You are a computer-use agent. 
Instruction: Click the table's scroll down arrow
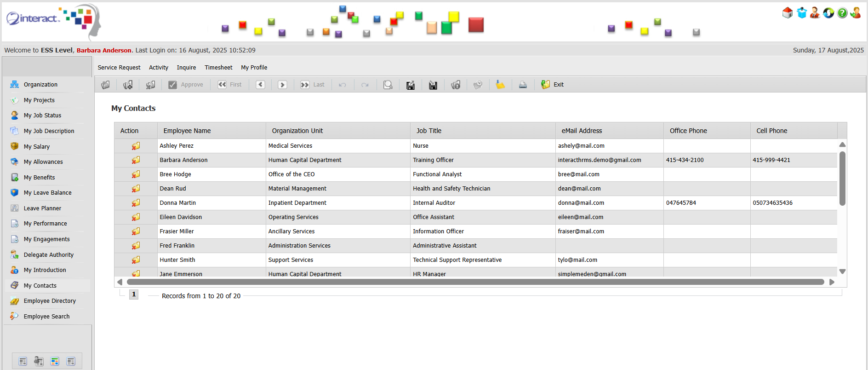click(842, 272)
